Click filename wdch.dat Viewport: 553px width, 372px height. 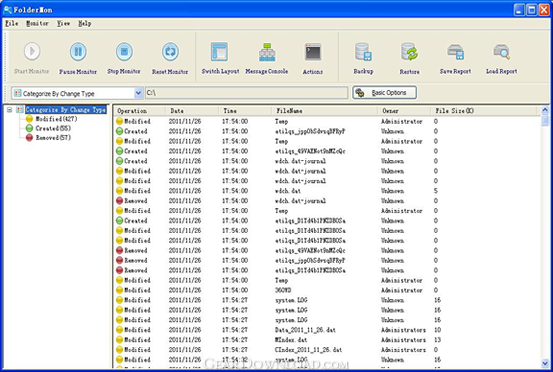[x=288, y=191]
